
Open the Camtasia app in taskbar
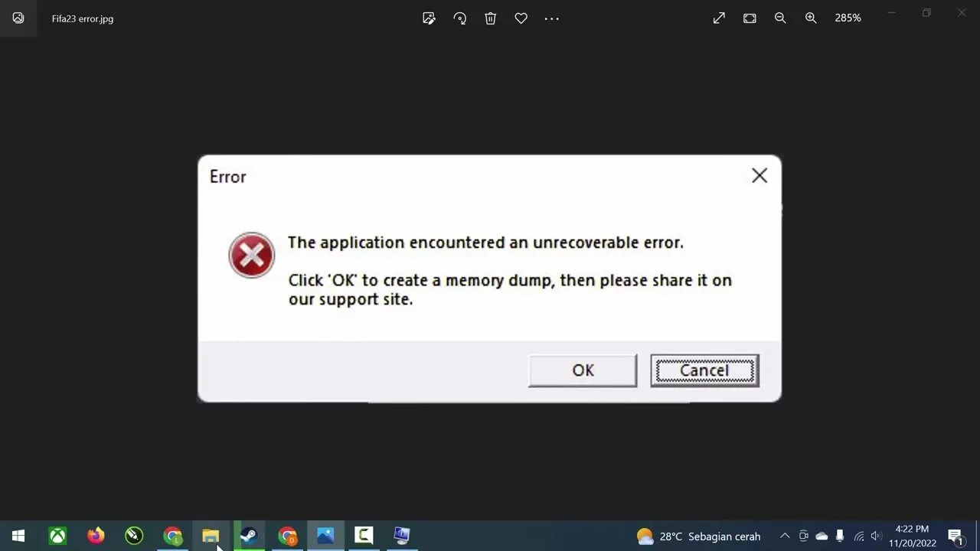pos(364,536)
